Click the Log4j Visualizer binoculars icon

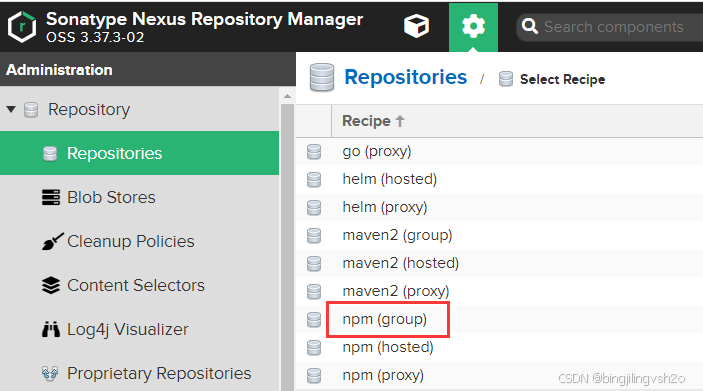(51, 329)
